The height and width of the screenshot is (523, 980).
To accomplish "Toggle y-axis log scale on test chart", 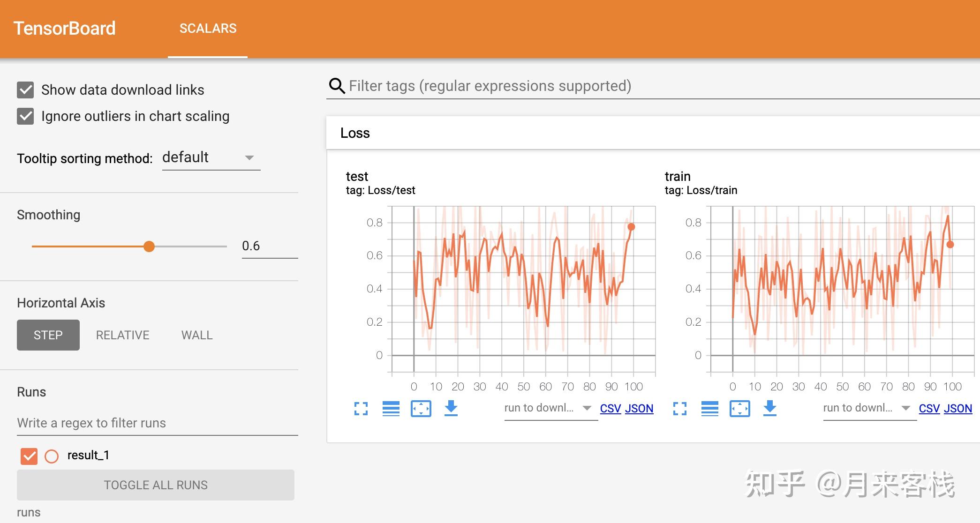I will tap(391, 409).
